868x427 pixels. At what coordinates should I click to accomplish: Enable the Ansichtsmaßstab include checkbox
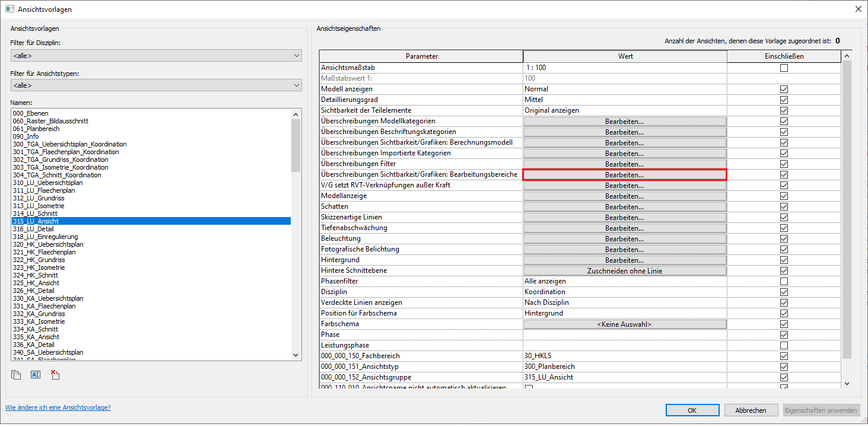click(x=784, y=68)
